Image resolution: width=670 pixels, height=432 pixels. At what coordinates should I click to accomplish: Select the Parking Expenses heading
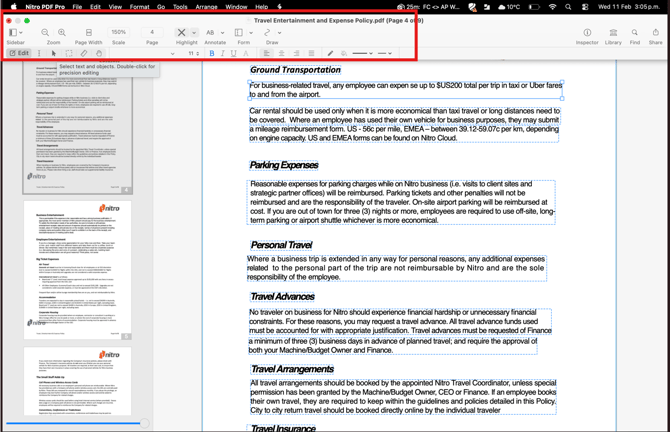coord(284,165)
